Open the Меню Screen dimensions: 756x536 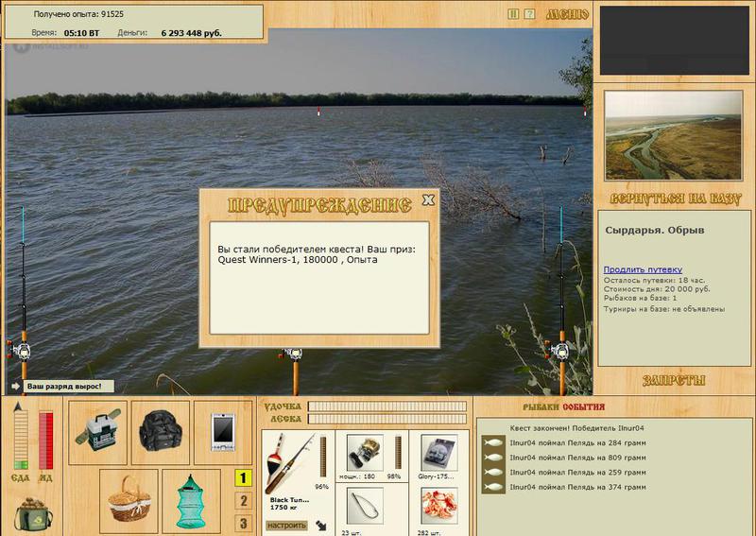tap(567, 14)
